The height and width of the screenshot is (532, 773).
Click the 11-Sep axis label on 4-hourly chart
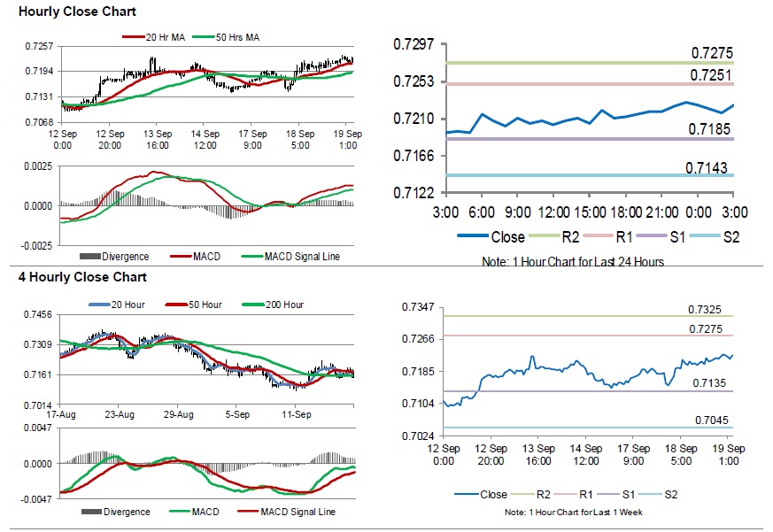click(297, 414)
